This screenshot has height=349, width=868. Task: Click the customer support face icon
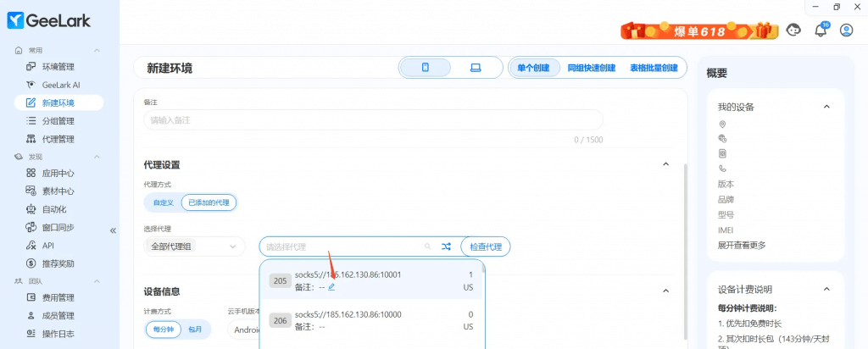click(x=794, y=30)
